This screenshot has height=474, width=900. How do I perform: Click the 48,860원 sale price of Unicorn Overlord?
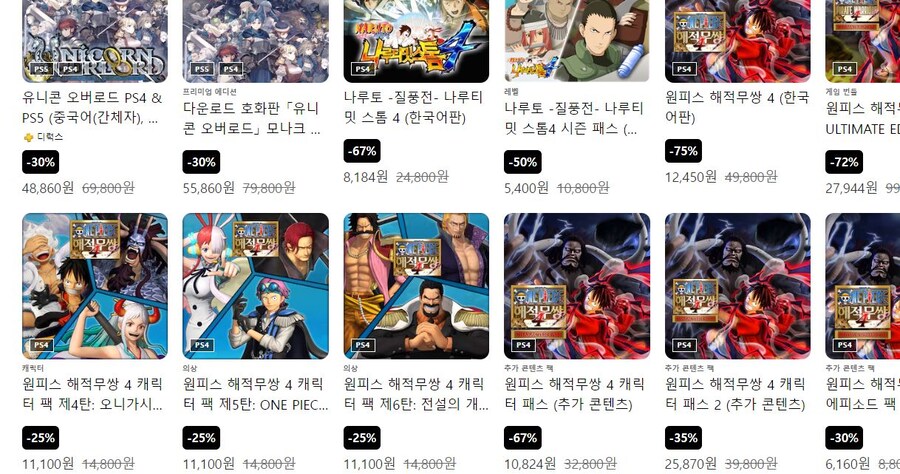pyautogui.click(x=48, y=188)
